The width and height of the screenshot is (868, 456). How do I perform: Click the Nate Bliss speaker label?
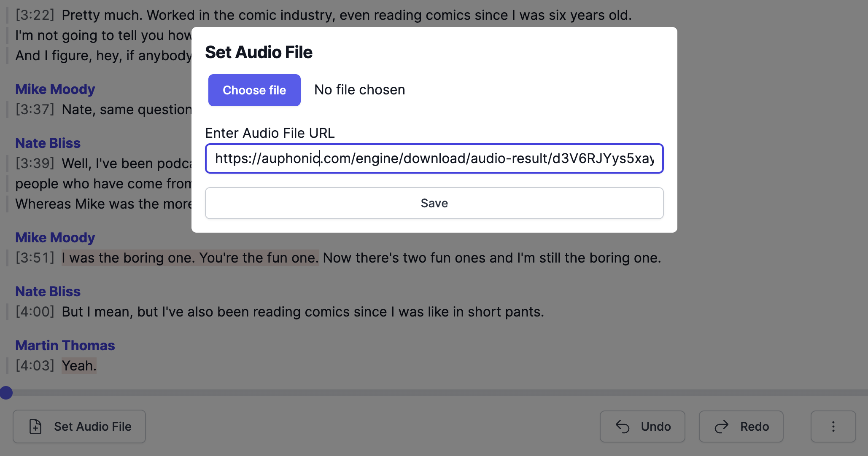[x=48, y=143]
